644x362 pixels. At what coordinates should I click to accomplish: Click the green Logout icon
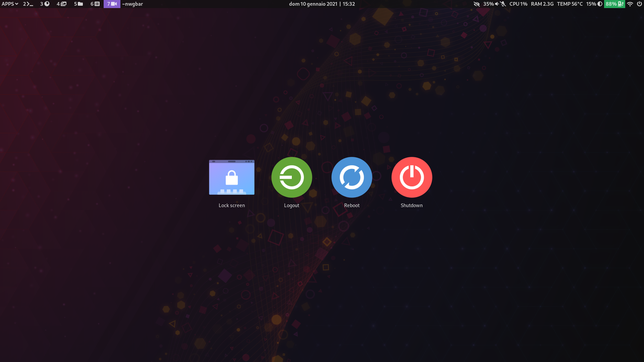[292, 177]
